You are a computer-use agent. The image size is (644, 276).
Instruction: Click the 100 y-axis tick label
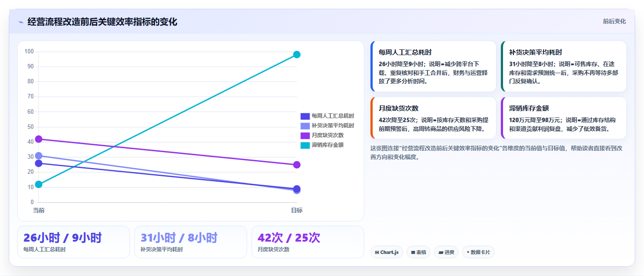(29, 52)
